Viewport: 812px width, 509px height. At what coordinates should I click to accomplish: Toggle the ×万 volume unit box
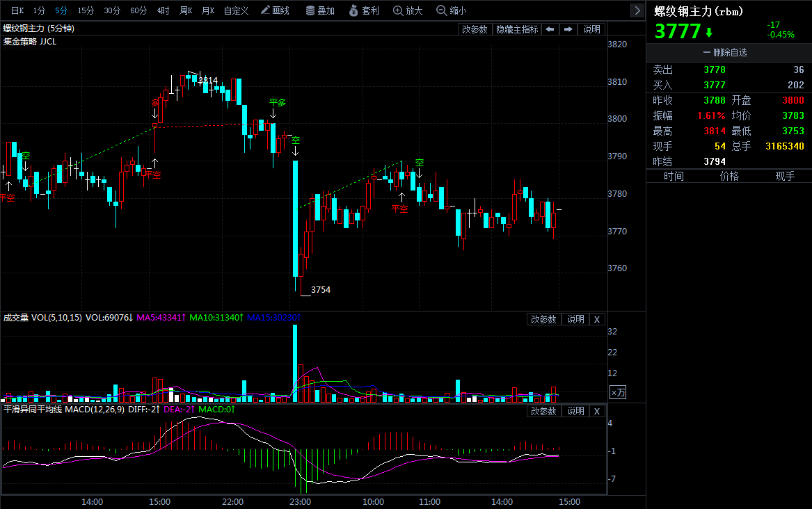[617, 392]
